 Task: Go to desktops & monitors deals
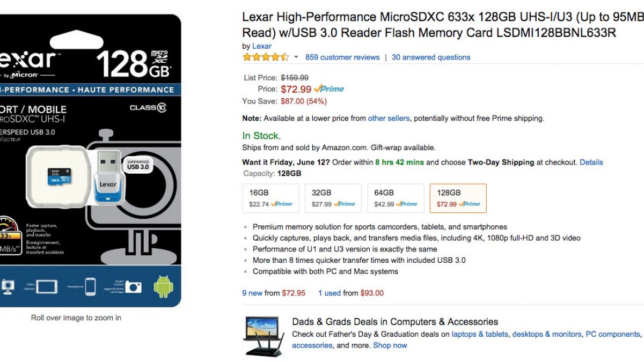coord(547,334)
